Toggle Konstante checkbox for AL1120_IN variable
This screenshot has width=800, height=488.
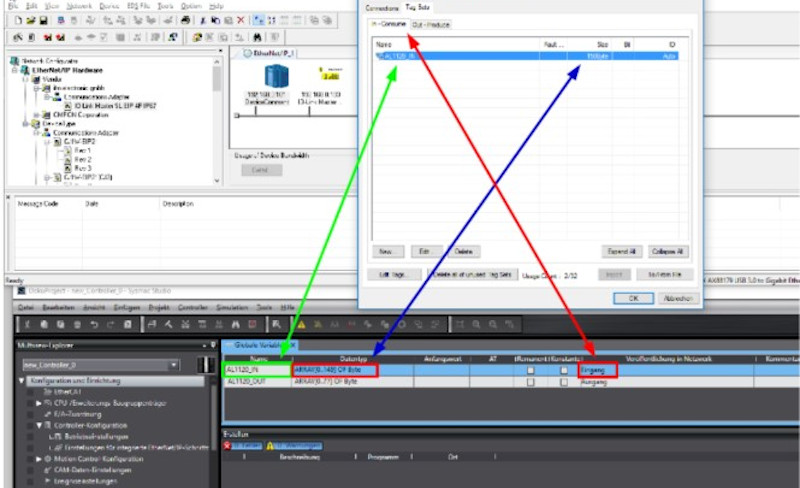564,370
